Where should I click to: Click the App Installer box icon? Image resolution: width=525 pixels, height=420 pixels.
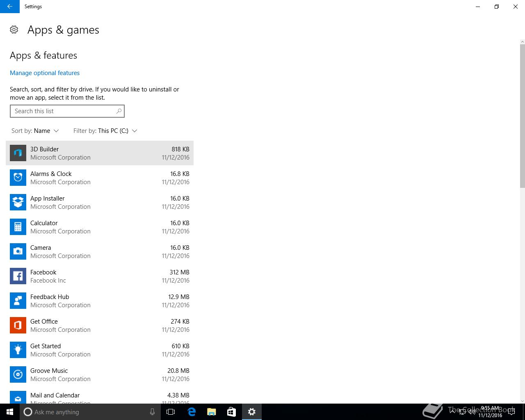coord(18,202)
